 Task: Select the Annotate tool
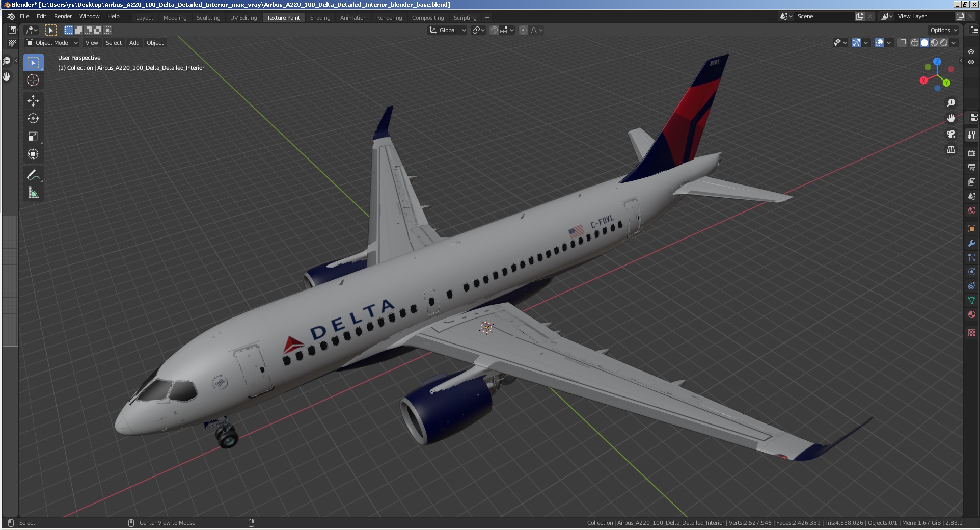pyautogui.click(x=33, y=175)
